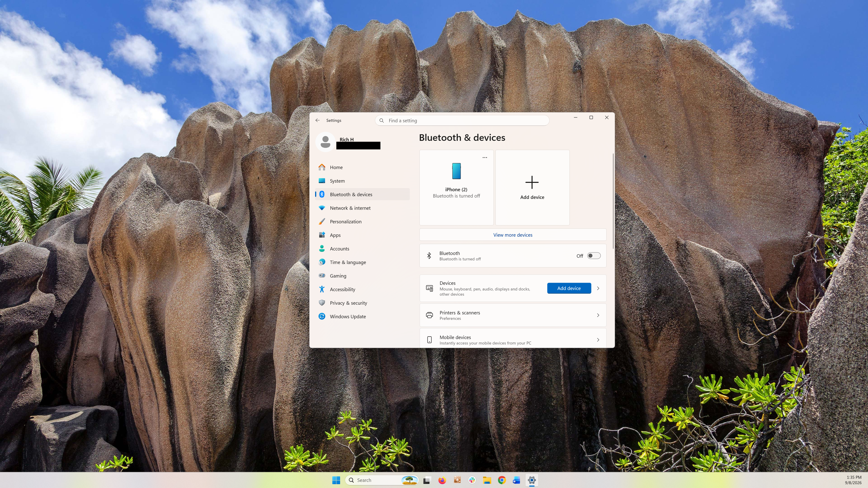This screenshot has height=488, width=868.
Task: Click the Bluetooth & devices sidebar icon
Action: point(322,194)
